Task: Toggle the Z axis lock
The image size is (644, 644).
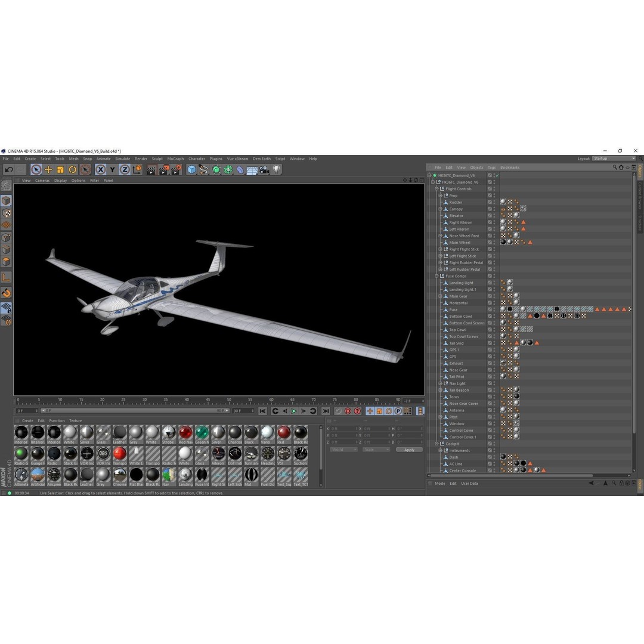Action: click(125, 169)
